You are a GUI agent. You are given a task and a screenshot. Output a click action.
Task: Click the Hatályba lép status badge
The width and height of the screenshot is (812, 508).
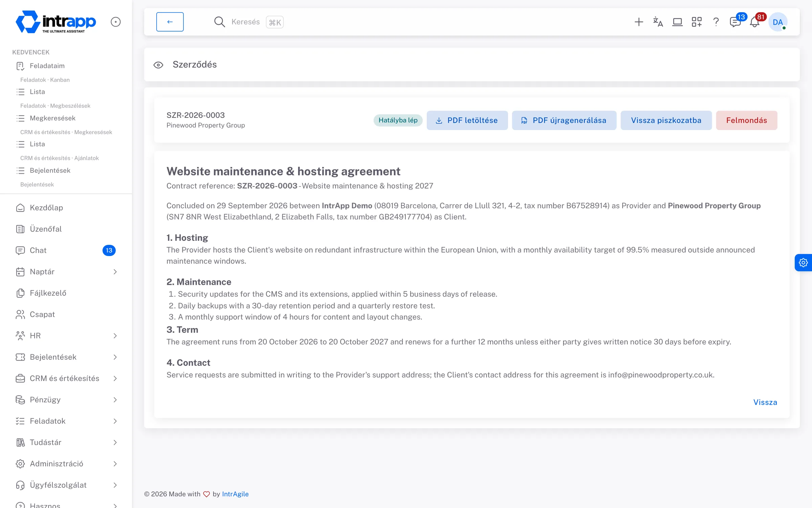pos(398,120)
